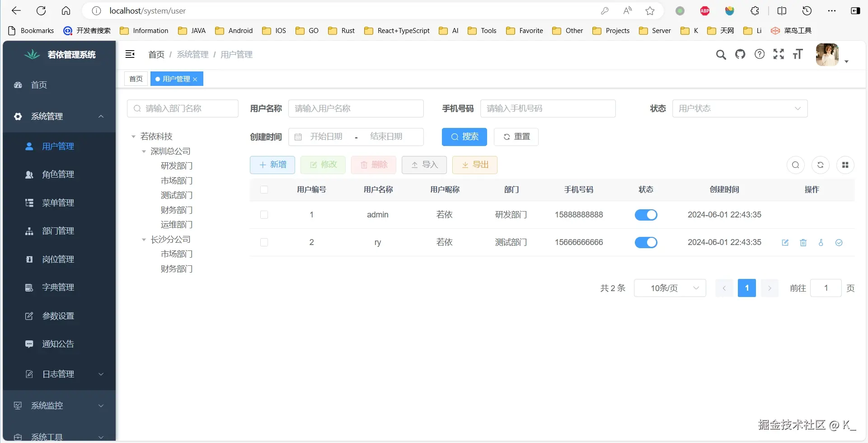Switch to the 首页 tab
The image size is (868, 443).
(x=135, y=79)
